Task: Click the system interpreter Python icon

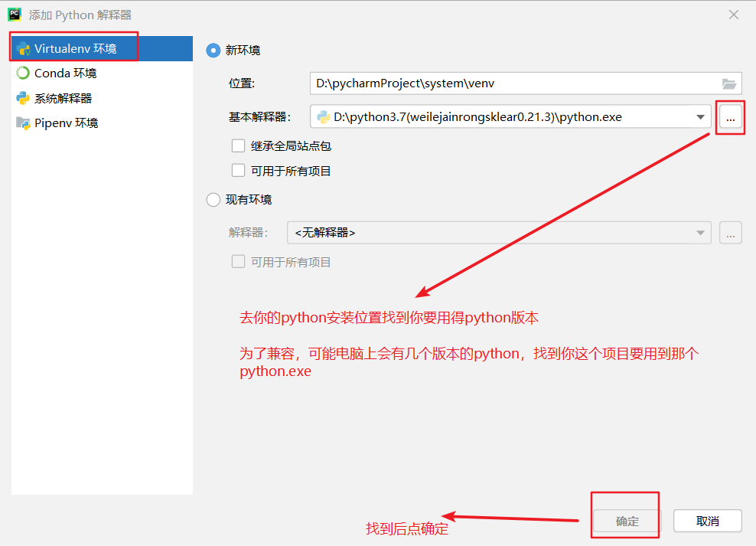Action: click(x=23, y=98)
